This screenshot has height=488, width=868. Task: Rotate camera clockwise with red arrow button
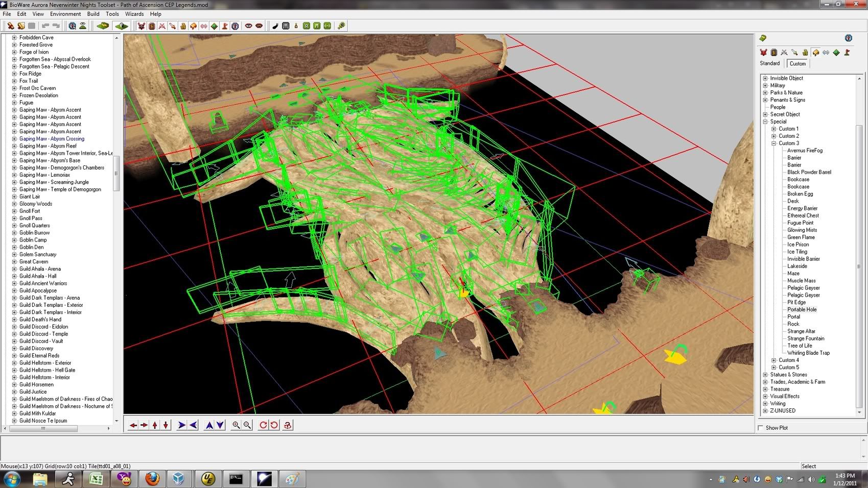[x=263, y=425]
